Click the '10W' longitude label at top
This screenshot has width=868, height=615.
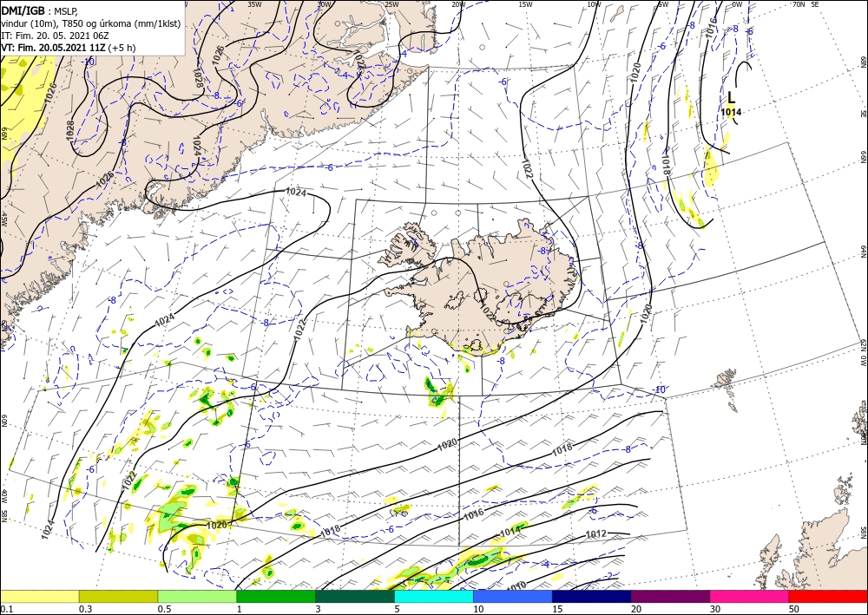(594, 4)
